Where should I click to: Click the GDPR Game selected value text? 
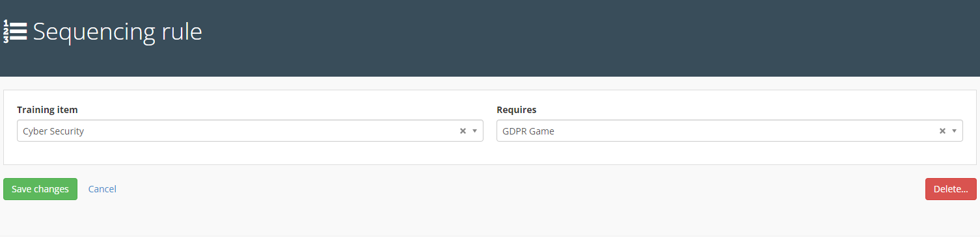pyautogui.click(x=528, y=131)
